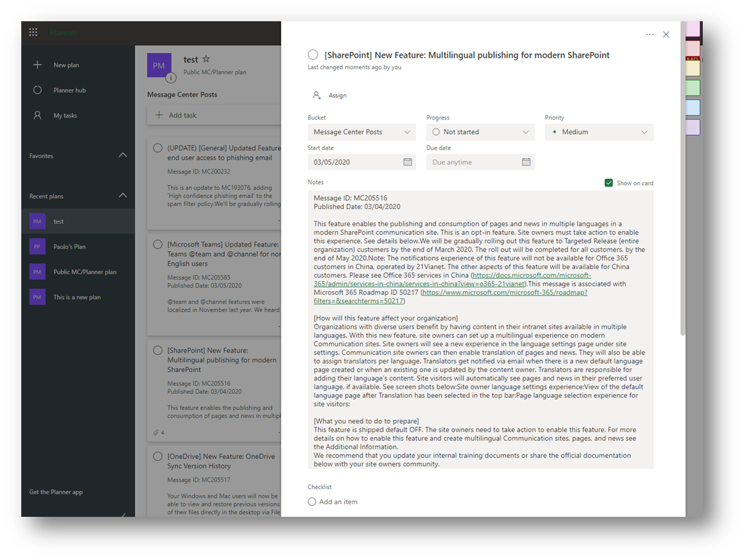Click the task details vertical scrollbar
Image resolution: width=746 pixels, height=560 pixels.
tap(683, 178)
